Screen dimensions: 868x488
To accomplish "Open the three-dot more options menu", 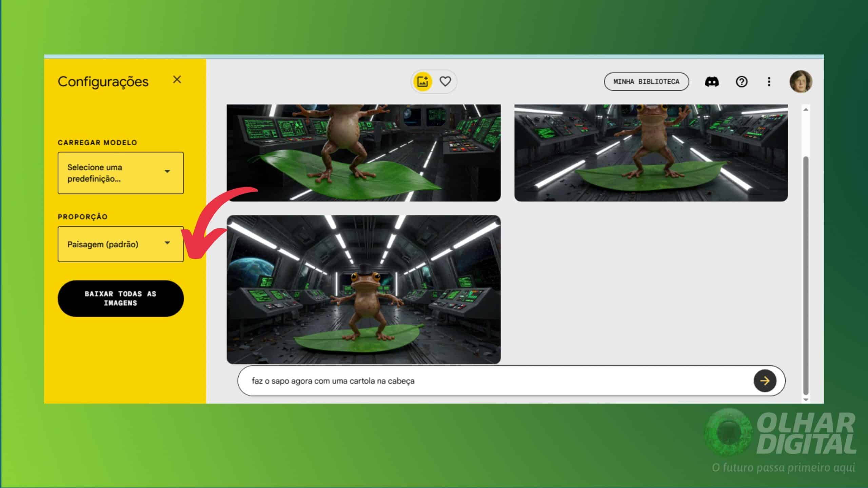I will (769, 82).
